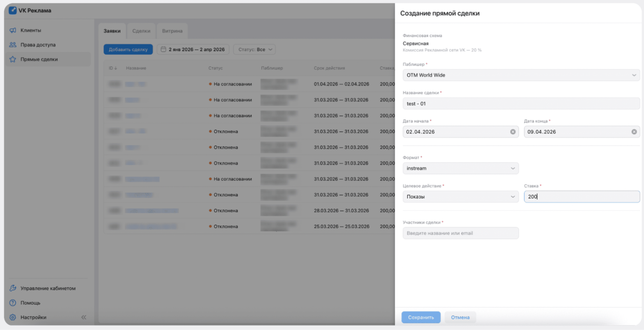Click the Помощь question mark icon

click(x=13, y=303)
